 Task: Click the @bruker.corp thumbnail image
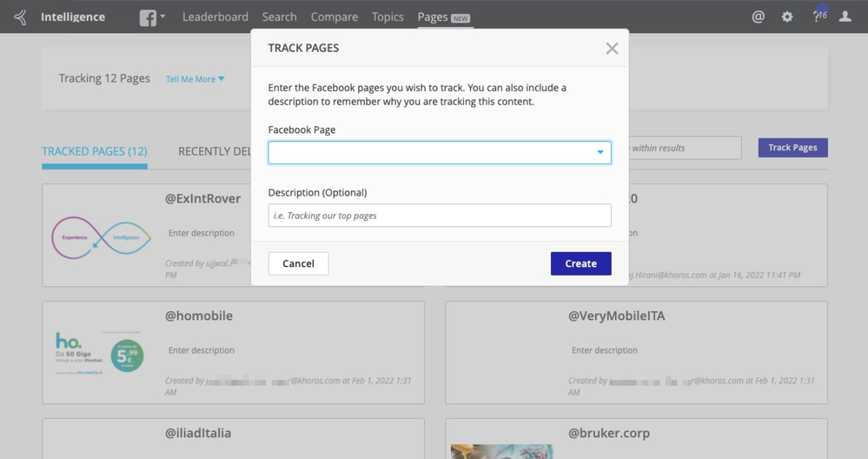click(x=501, y=451)
